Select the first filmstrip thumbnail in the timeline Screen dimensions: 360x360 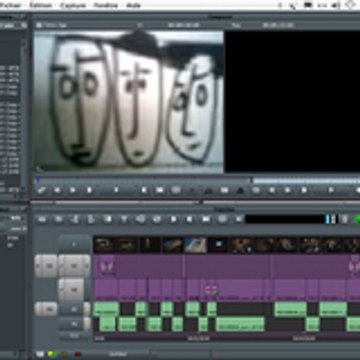104,245
